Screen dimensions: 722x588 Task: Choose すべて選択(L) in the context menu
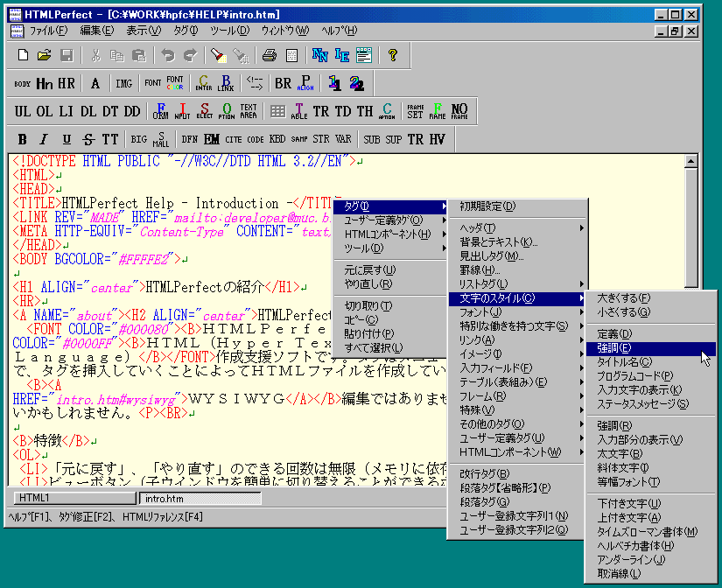389,348
